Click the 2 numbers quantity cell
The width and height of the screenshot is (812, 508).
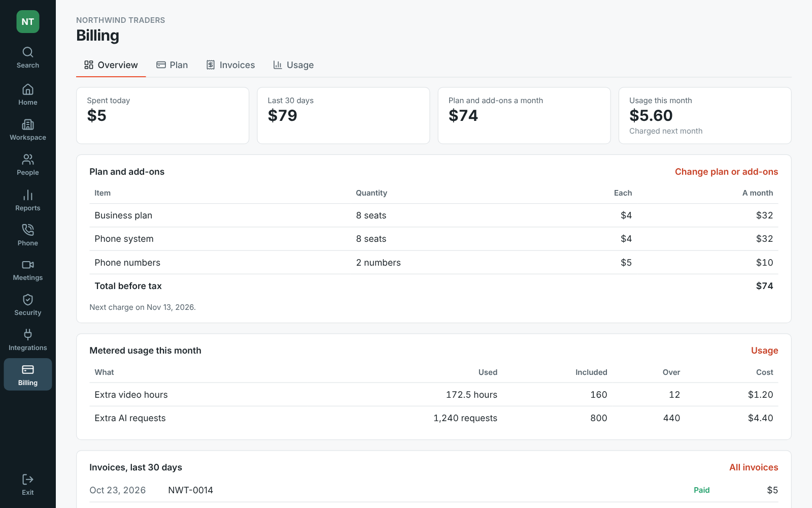(378, 263)
